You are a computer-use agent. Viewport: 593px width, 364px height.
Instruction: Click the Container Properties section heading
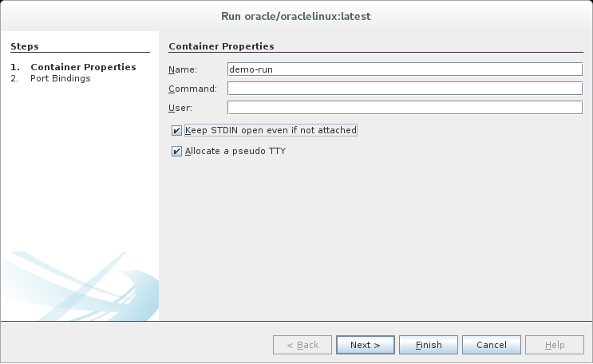tap(221, 46)
